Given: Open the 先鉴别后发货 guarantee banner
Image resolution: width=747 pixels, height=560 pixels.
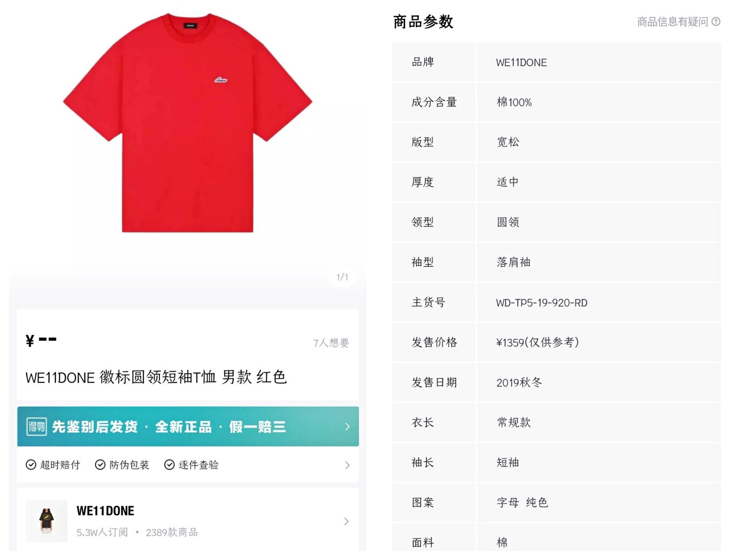Looking at the screenshot, I should click(x=188, y=427).
